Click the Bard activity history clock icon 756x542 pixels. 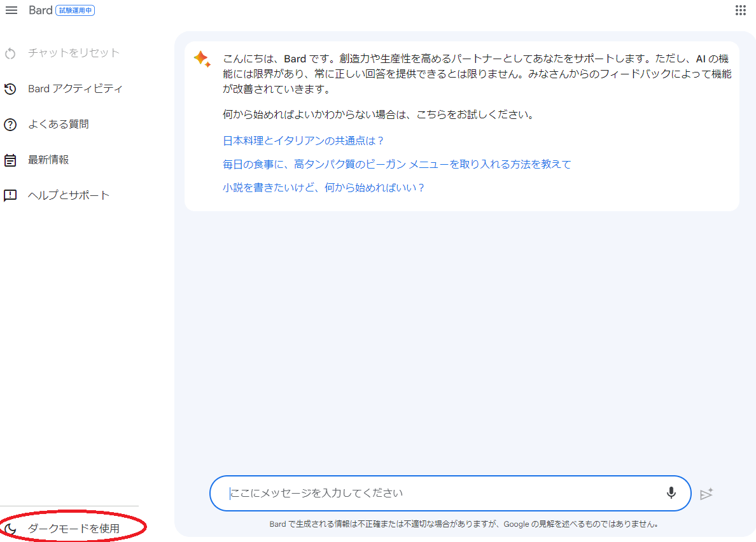click(x=10, y=89)
